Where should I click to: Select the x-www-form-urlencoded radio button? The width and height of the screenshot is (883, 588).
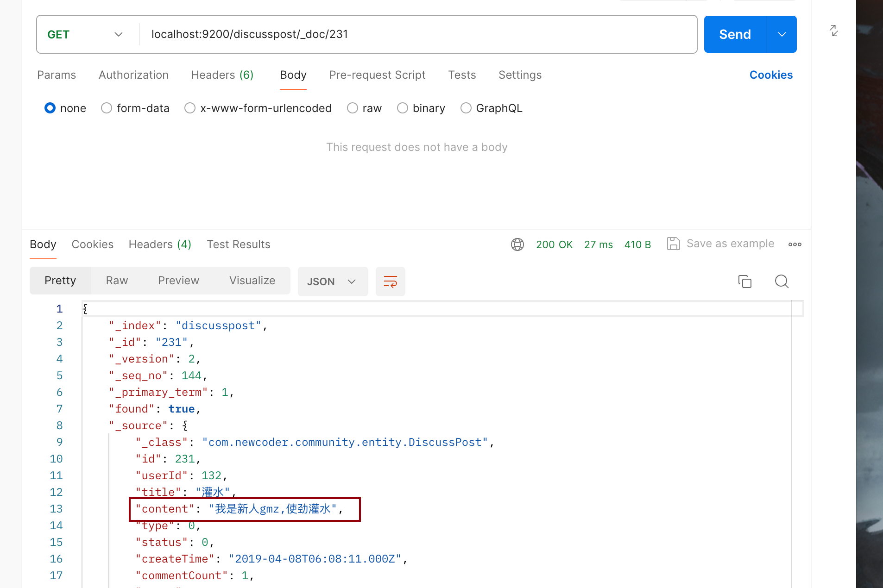190,108
